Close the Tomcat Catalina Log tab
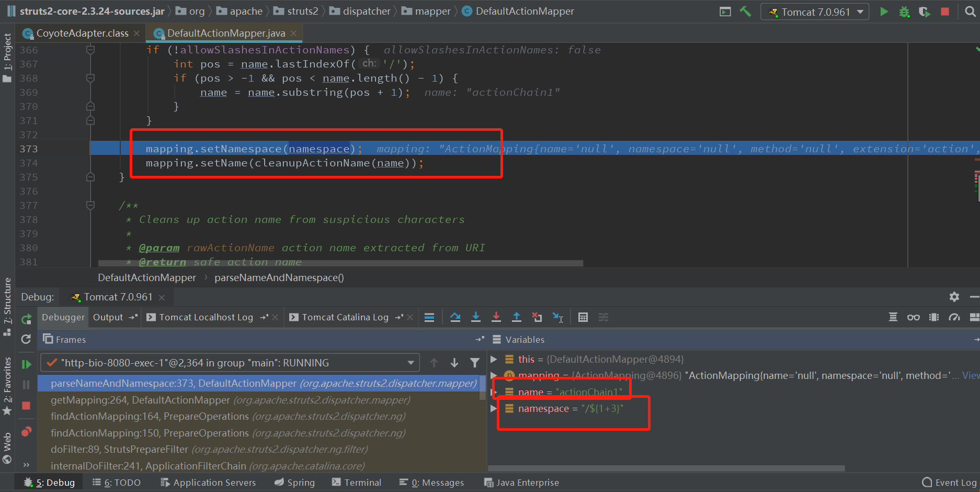Viewport: 980px width, 492px height. 410,317
